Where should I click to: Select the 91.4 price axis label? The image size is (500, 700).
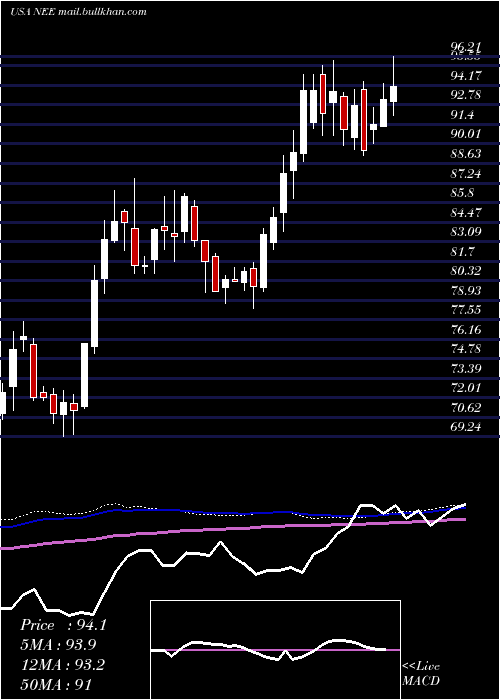[462, 115]
